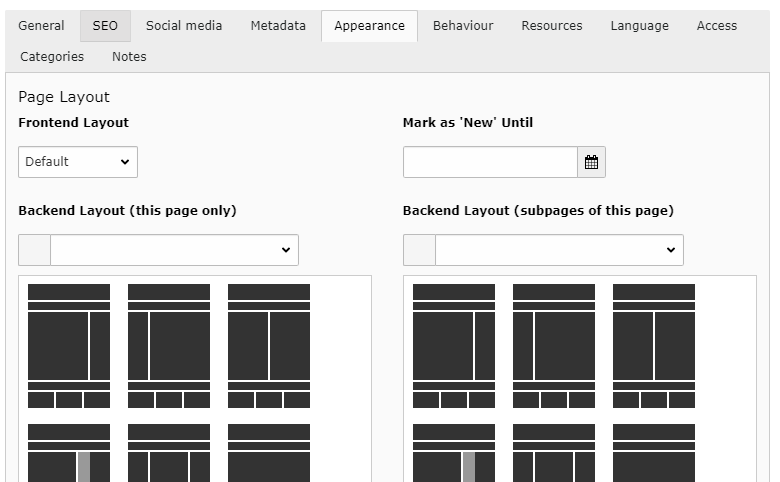
Task: Select the Metadata tab
Action: (278, 26)
